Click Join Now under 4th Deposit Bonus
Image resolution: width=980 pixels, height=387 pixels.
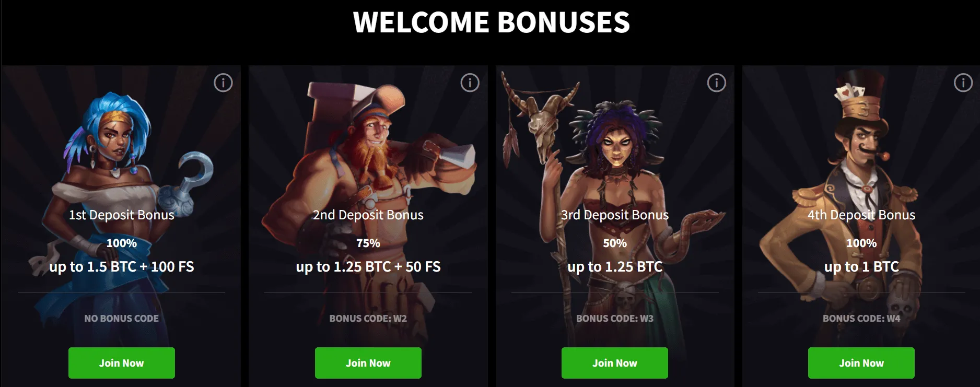pos(861,363)
